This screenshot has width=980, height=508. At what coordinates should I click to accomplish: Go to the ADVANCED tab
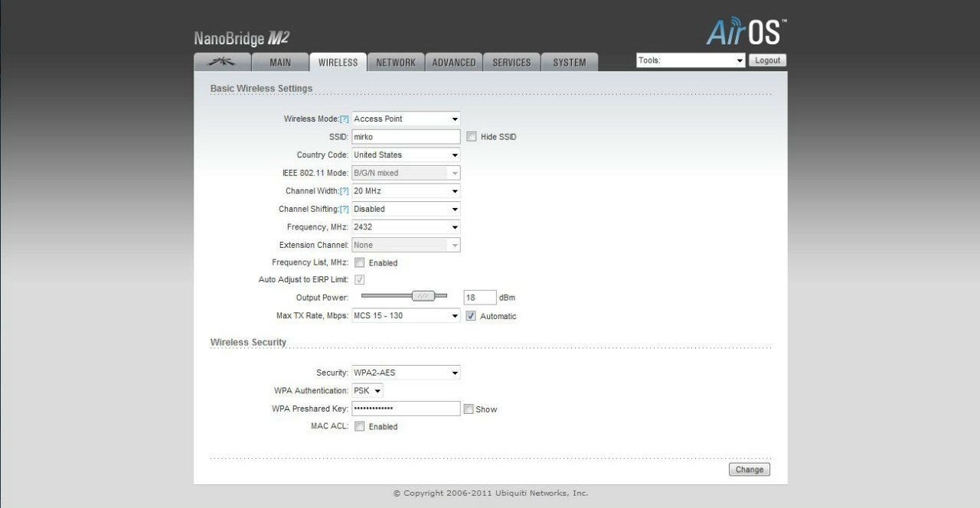click(454, 63)
